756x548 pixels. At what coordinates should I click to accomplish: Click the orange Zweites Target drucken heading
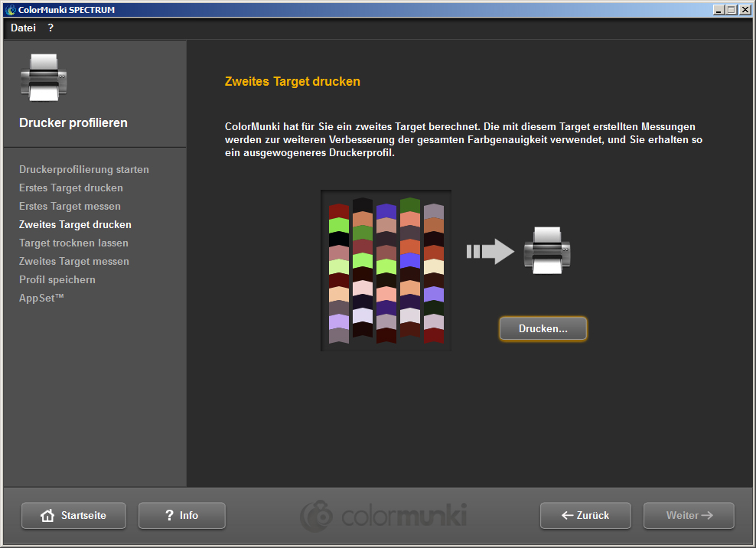(292, 81)
